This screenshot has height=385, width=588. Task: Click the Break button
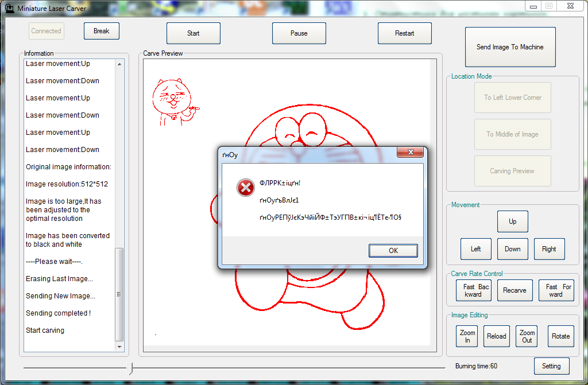coord(101,31)
